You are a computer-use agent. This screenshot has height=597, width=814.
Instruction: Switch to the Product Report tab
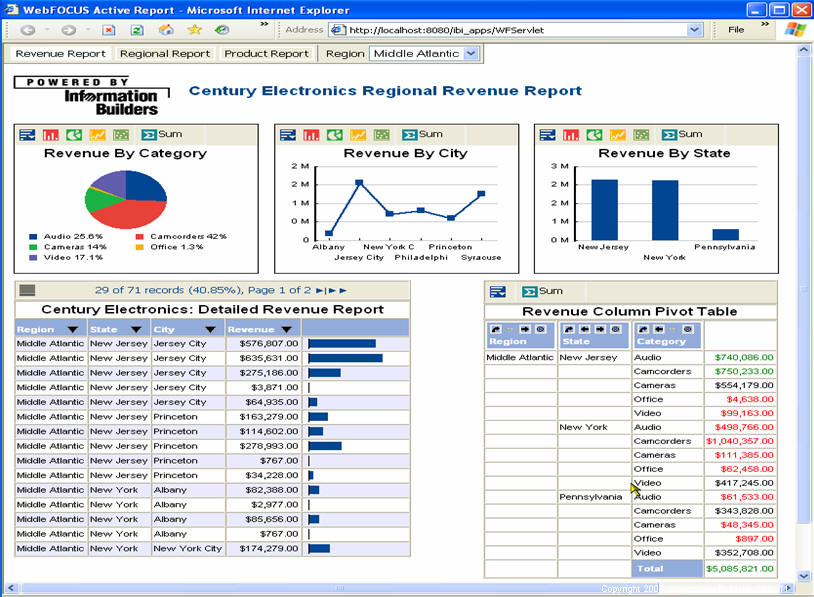point(266,54)
